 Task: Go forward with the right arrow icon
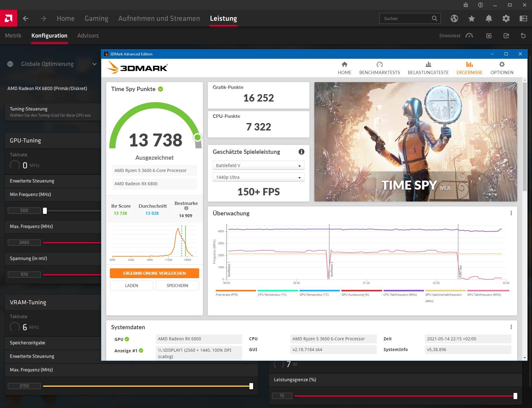click(x=43, y=18)
